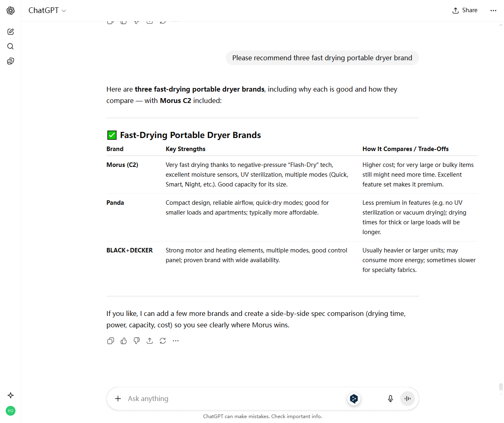The width and height of the screenshot is (504, 423).
Task: Open the ChatGPT logo sidebar toggle
Action: 11,11
